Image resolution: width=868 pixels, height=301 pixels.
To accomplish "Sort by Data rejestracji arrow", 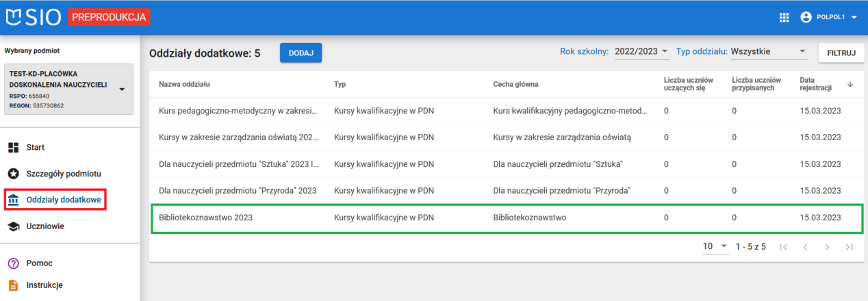I will 850,84.
